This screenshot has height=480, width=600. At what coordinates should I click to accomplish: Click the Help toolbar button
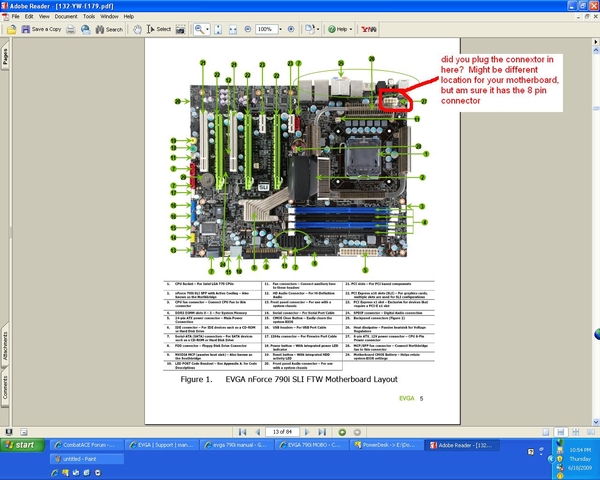point(338,29)
